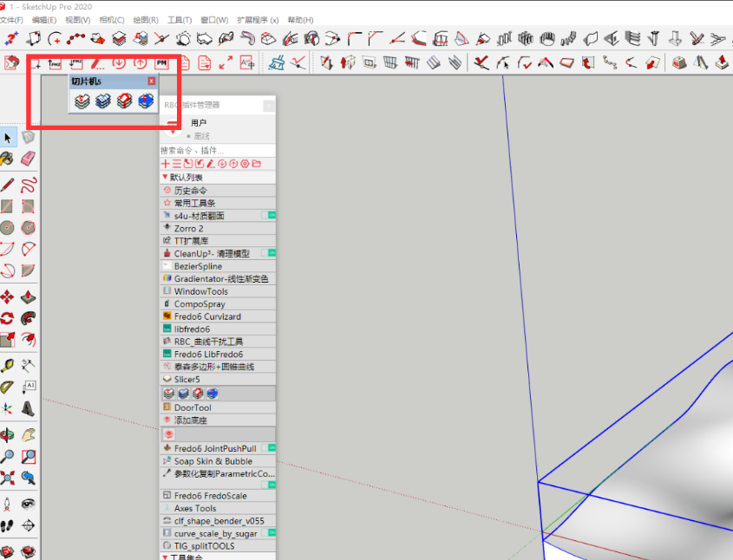Open the 扩展程序(x) menu
733x560 pixels.
258,20
